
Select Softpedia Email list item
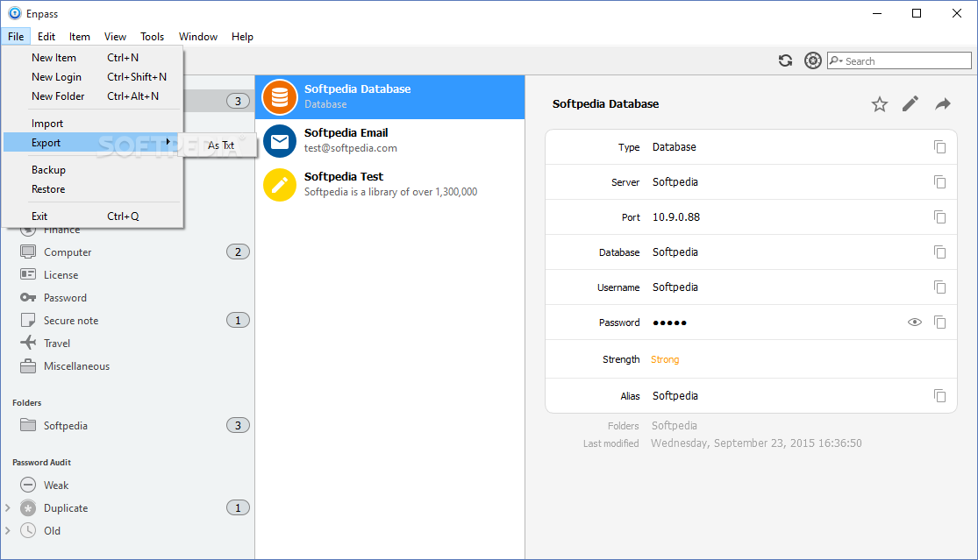(x=389, y=141)
